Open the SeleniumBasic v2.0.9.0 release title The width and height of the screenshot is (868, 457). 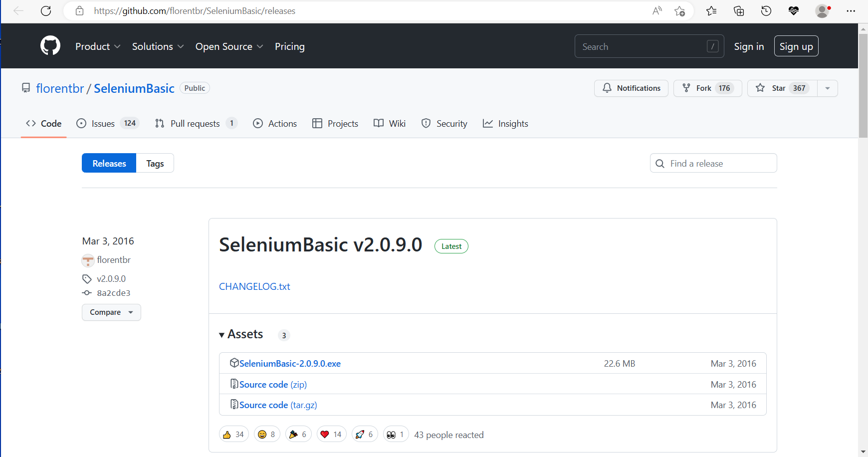tap(321, 245)
